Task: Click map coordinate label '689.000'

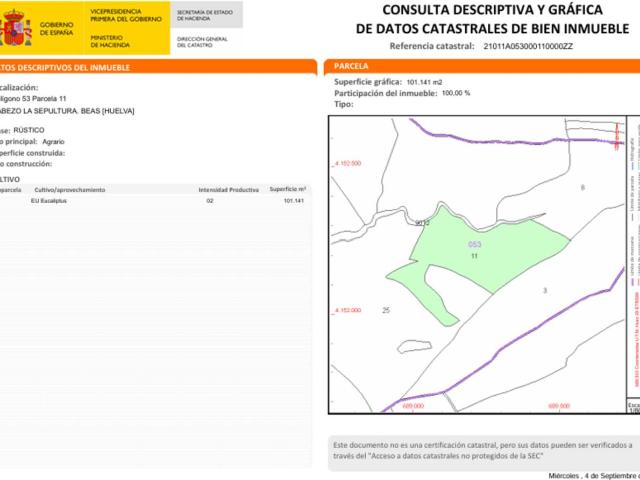Action: tap(413, 406)
